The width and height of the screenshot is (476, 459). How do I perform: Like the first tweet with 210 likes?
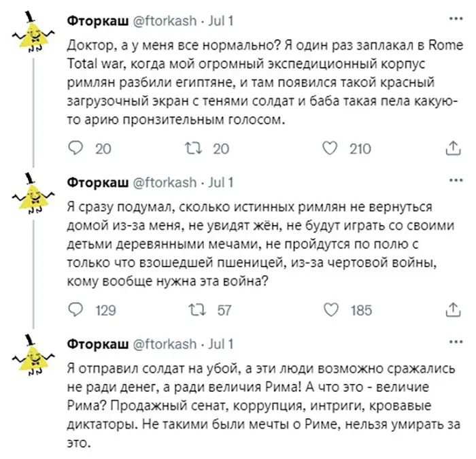[x=329, y=148]
